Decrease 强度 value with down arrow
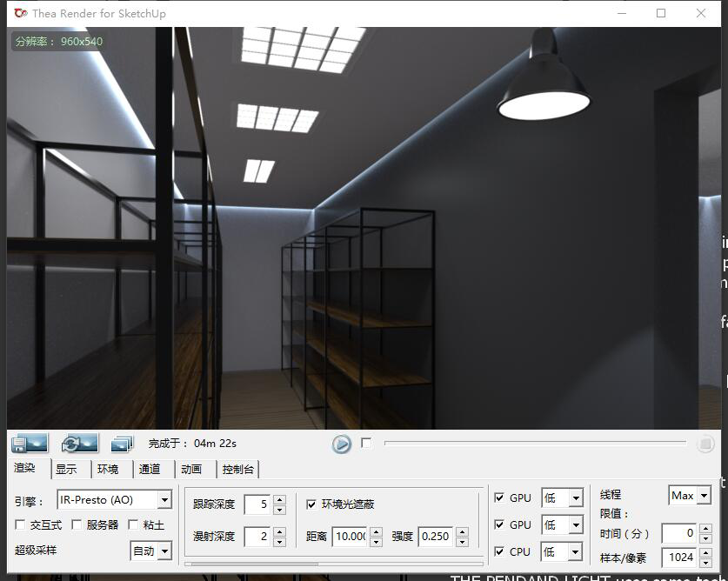The width and height of the screenshot is (728, 581). tap(463, 542)
